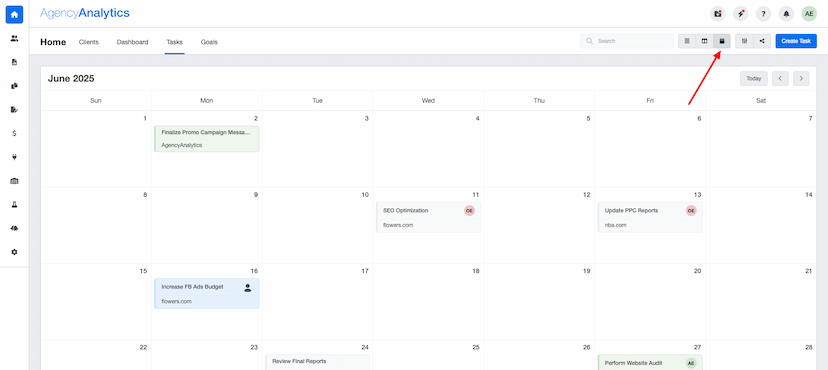Screen dimensions: 828x370
Task: Open the bell notifications icon
Action: 786,14
